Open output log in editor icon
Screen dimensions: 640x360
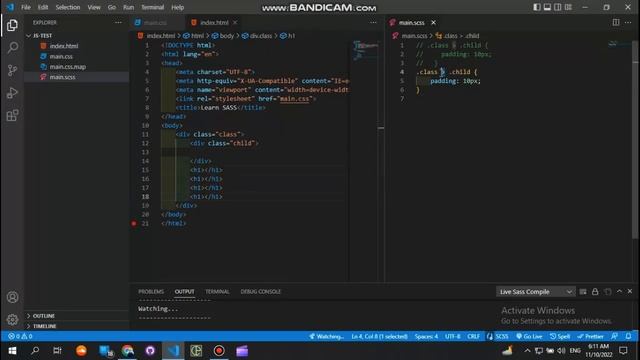608,291
